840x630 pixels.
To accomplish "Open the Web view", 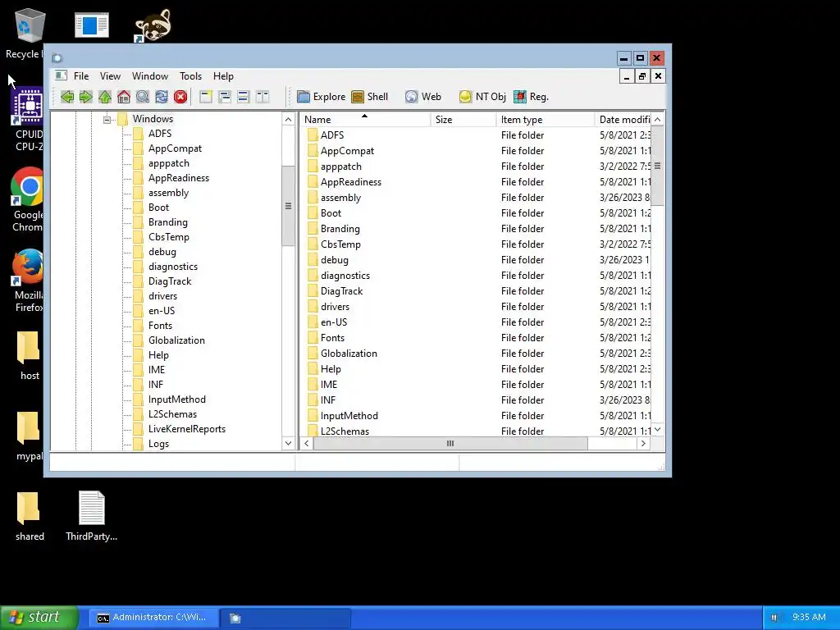I will point(423,97).
